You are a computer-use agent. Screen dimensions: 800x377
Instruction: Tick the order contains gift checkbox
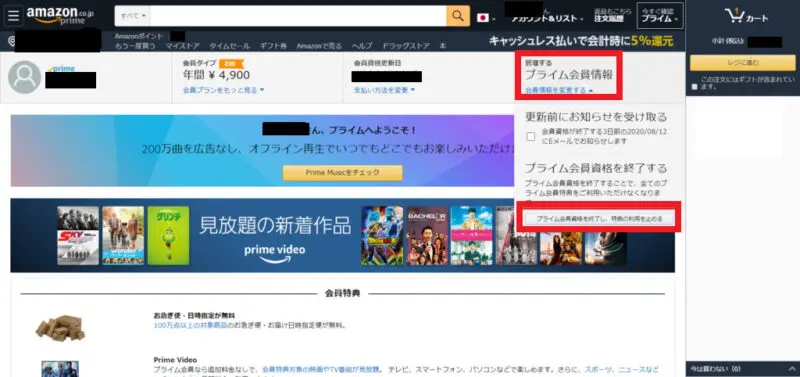point(694,87)
